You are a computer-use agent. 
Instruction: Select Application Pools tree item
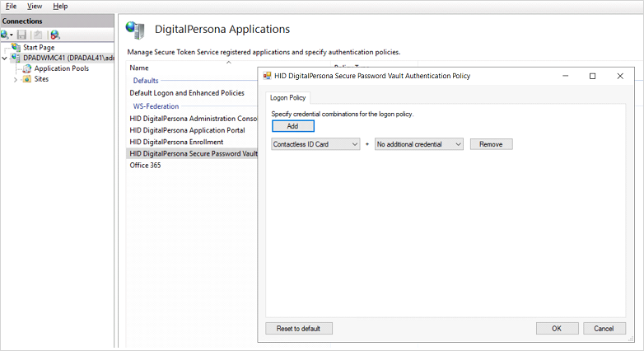pos(62,68)
